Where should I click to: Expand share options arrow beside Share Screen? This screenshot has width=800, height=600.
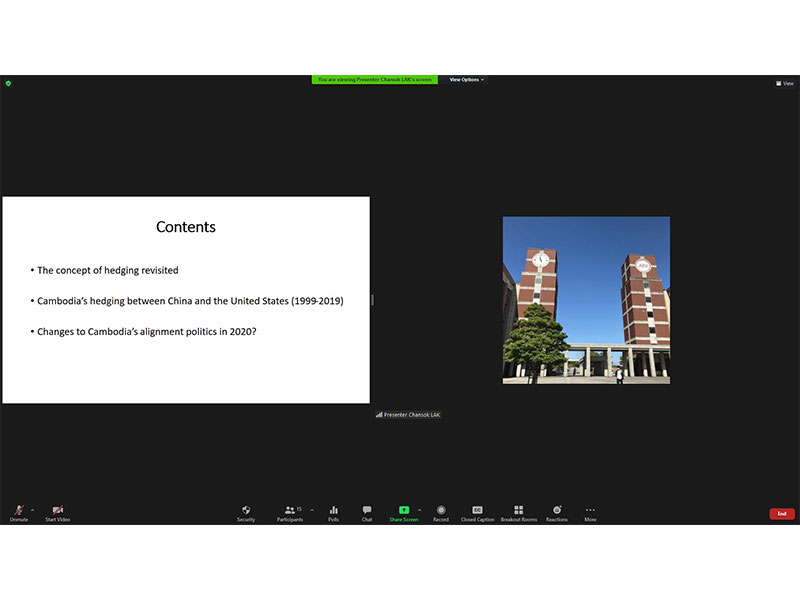(x=419, y=509)
